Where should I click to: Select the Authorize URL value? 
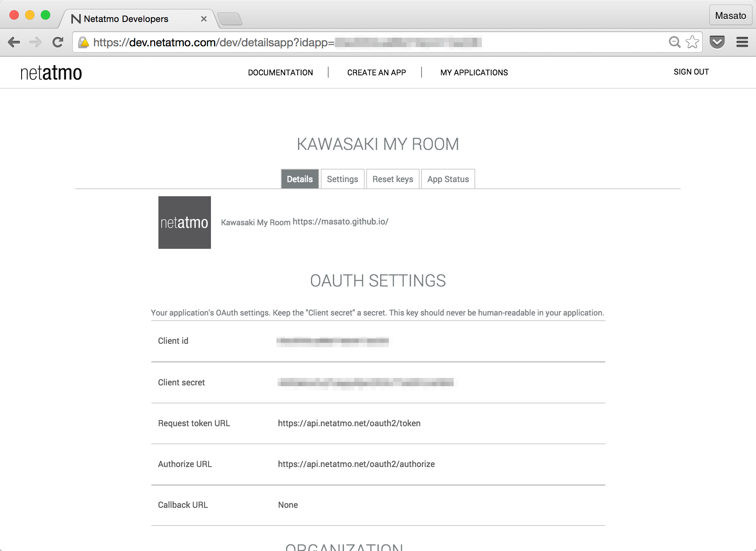tap(356, 464)
